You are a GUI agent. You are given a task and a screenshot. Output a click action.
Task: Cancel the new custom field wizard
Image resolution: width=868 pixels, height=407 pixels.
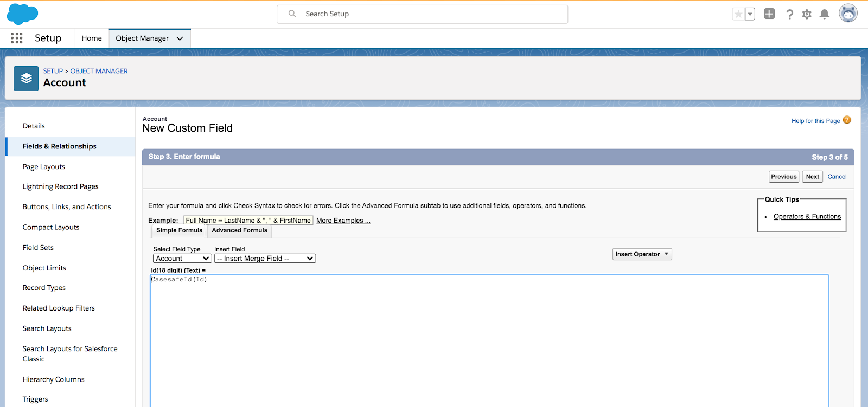[837, 177]
